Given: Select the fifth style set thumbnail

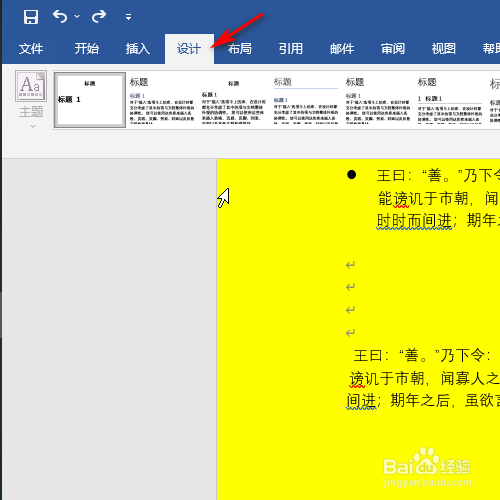Looking at the screenshot, I should pos(378,100).
